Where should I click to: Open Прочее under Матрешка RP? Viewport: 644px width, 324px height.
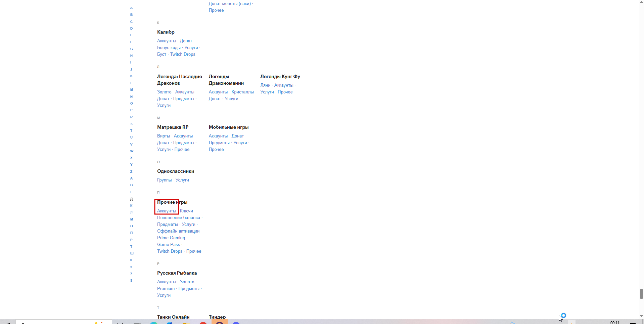pyautogui.click(x=182, y=150)
